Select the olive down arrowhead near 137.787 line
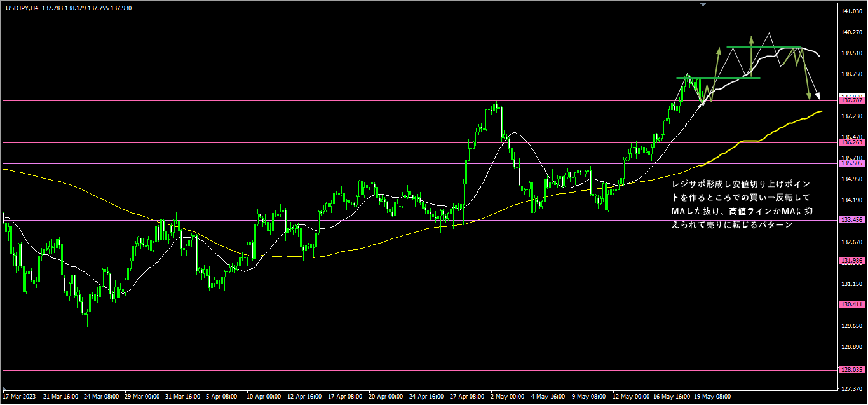Viewport: 868px width, 405px height. pyautogui.click(x=809, y=97)
